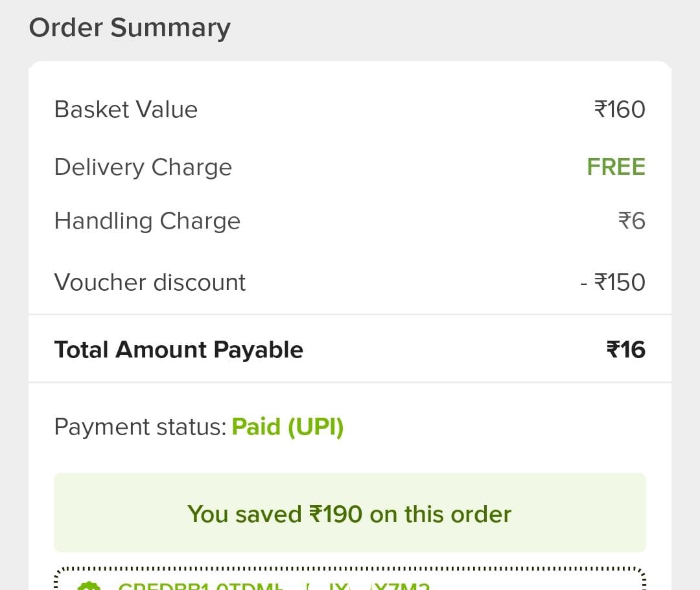Tap the ₹160 basket amount
This screenshot has height=590, width=700.
620,109
